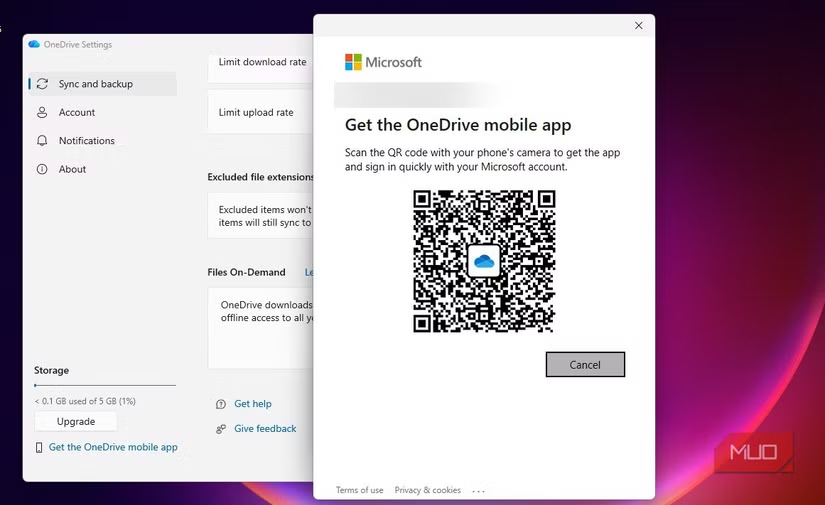Click the Get help question icon
Screen dimensions: 825x505
[221, 404]
